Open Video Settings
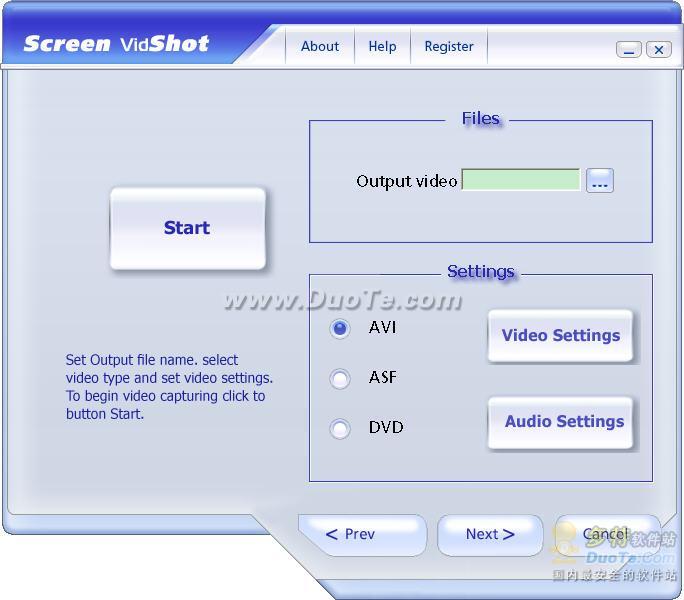The width and height of the screenshot is (684, 600). pos(560,336)
